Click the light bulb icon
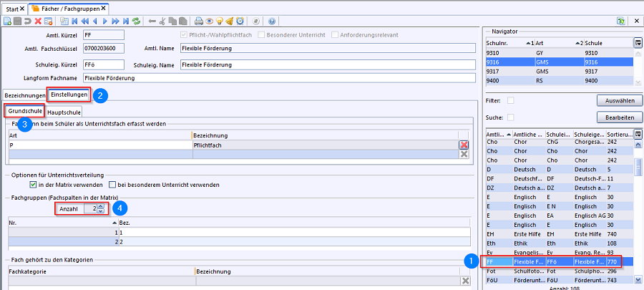The width and height of the screenshot is (644, 290). click(x=220, y=21)
